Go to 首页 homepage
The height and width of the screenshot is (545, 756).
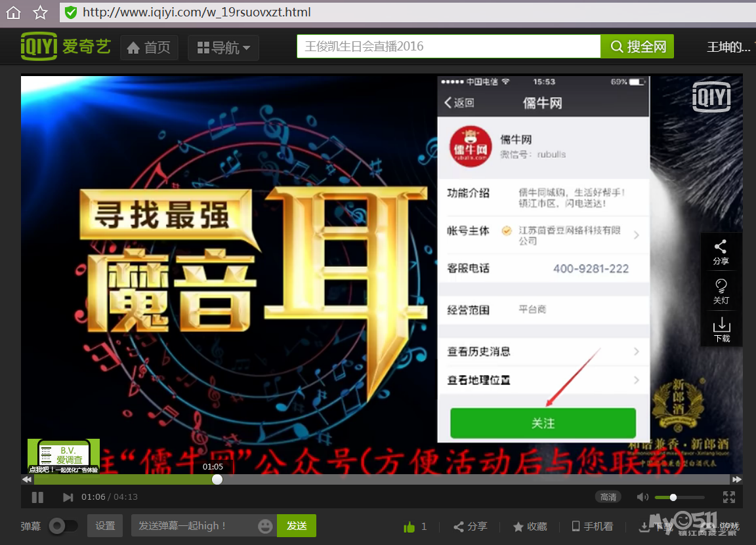pos(149,47)
